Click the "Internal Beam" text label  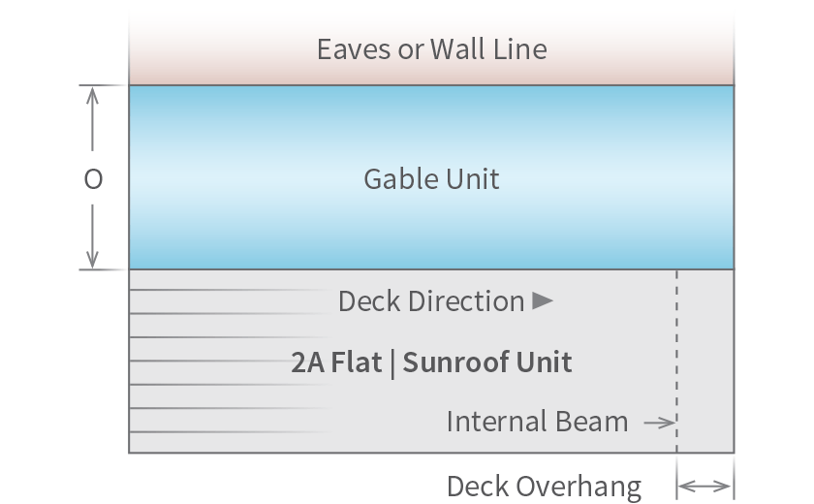537,423
